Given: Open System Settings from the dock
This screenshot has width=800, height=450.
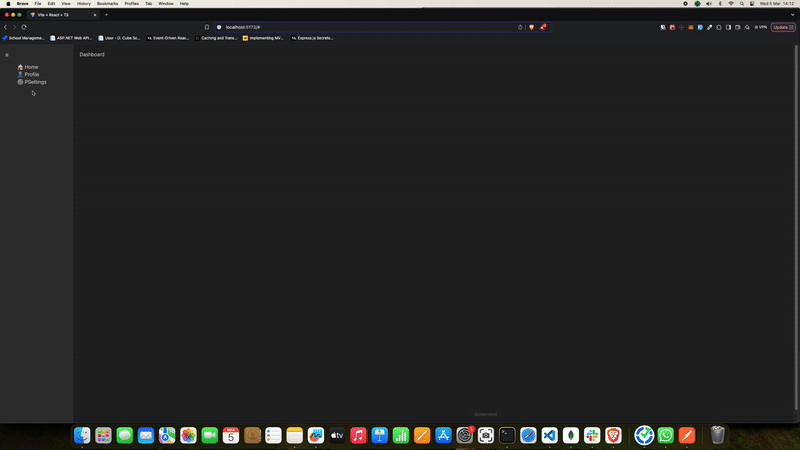Looking at the screenshot, I should (465, 435).
